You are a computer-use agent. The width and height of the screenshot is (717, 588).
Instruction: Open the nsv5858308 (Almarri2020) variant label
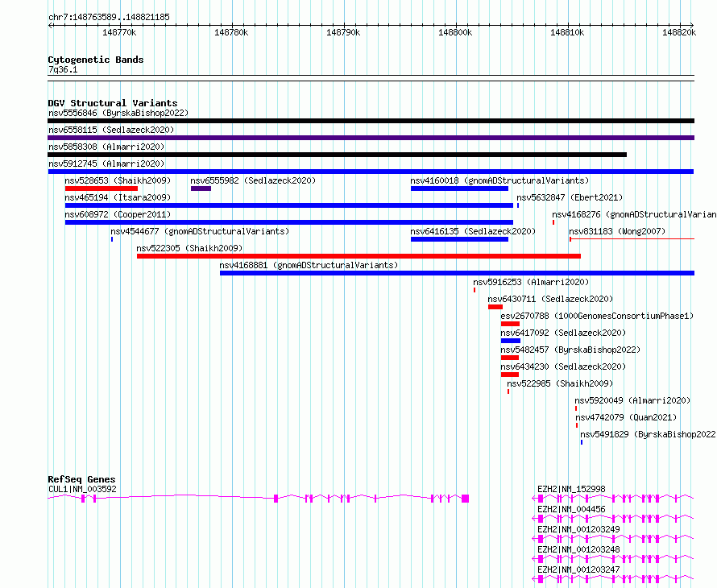106,147
